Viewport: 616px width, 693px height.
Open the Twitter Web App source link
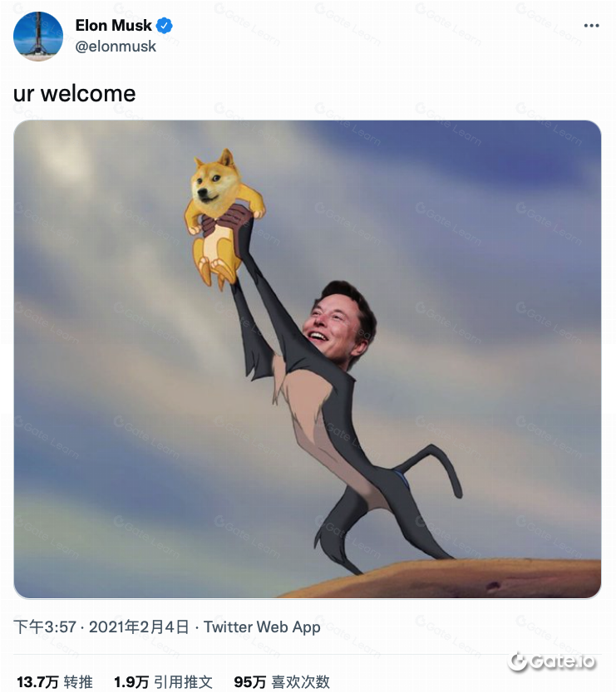pyautogui.click(x=262, y=627)
